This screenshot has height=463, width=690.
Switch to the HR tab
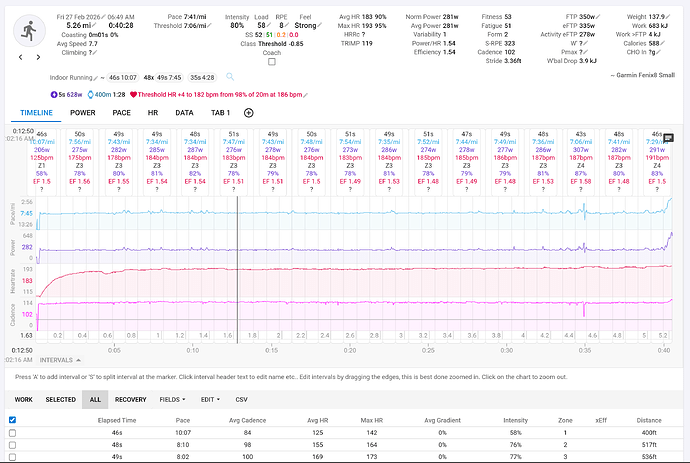[x=153, y=113]
